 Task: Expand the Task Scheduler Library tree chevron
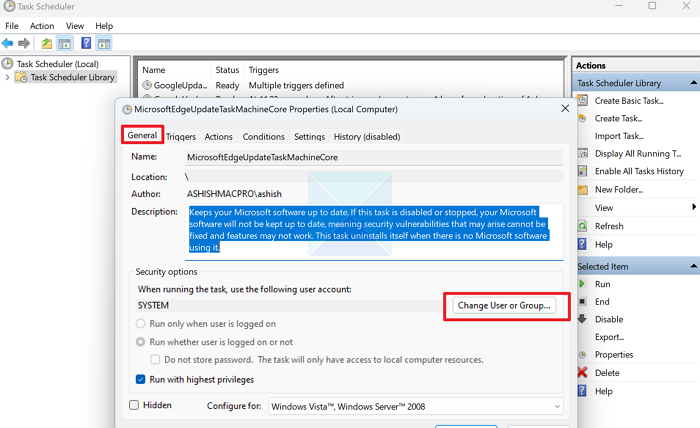pyautogui.click(x=7, y=77)
